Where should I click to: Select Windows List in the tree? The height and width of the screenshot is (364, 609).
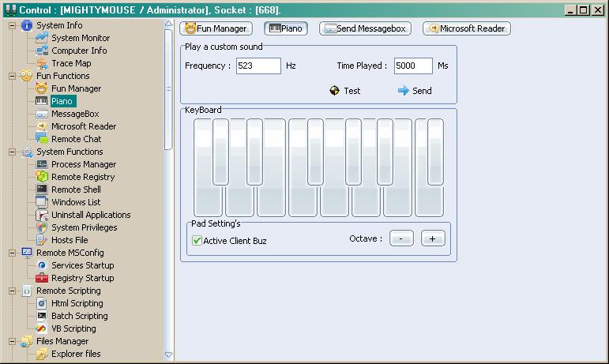coord(76,202)
